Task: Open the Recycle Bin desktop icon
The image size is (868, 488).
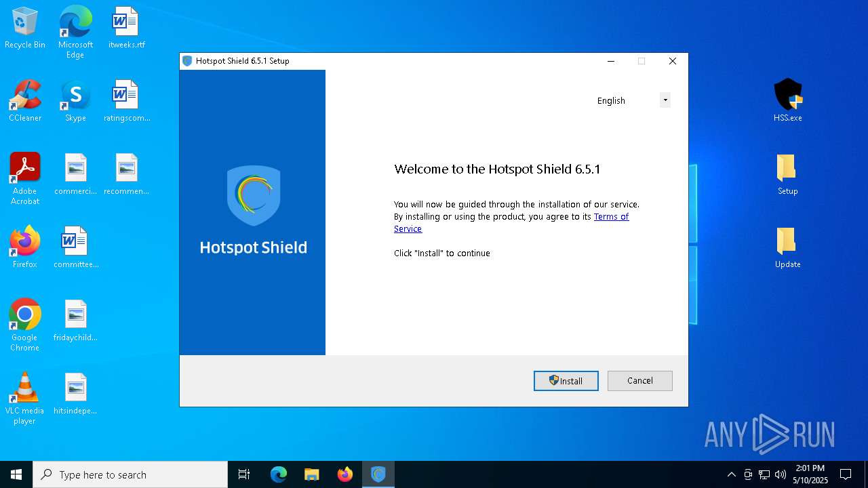Action: [25, 28]
